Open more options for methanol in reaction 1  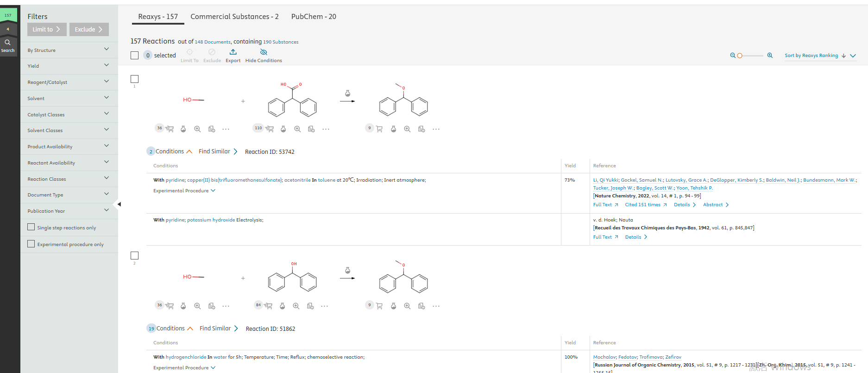(x=226, y=129)
